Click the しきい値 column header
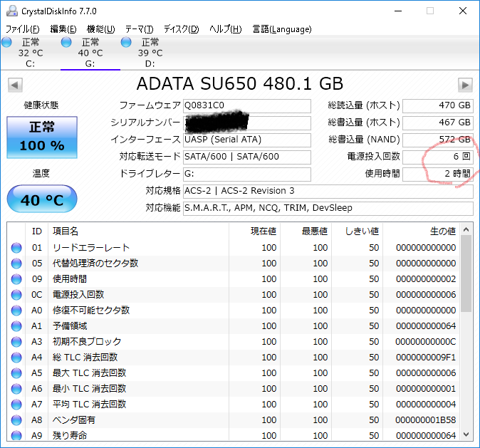This screenshot has width=480, height=448. point(358,231)
